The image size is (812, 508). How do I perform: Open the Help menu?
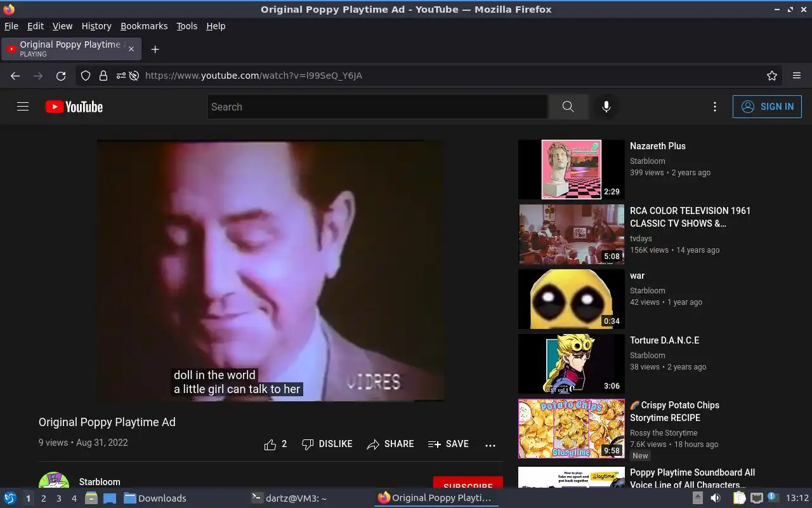216,26
